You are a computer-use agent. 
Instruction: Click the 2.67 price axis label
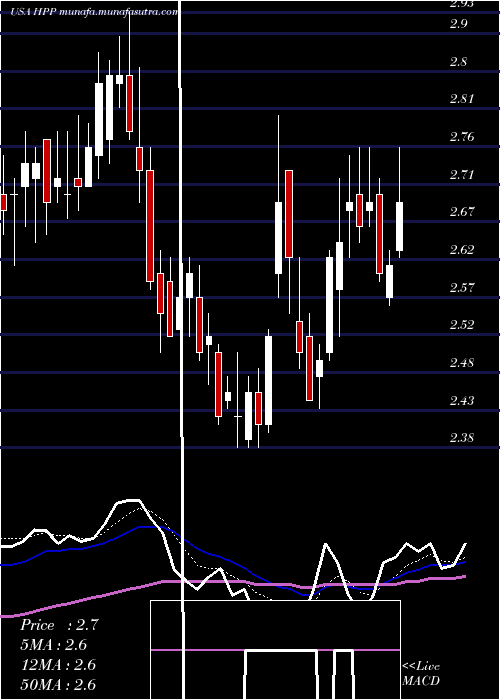[462, 212]
